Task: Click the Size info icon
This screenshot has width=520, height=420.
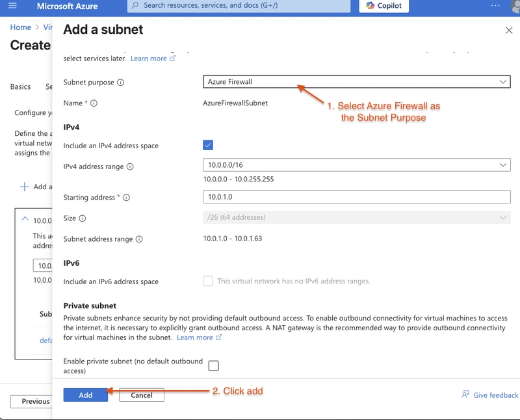Action: click(83, 218)
